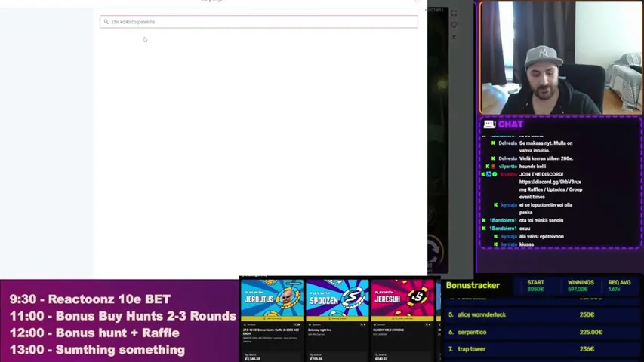Viewport: 644px width, 362px height.
Task: Click Delvesia's message 'Se maksaa nyt'
Action: [546, 147]
